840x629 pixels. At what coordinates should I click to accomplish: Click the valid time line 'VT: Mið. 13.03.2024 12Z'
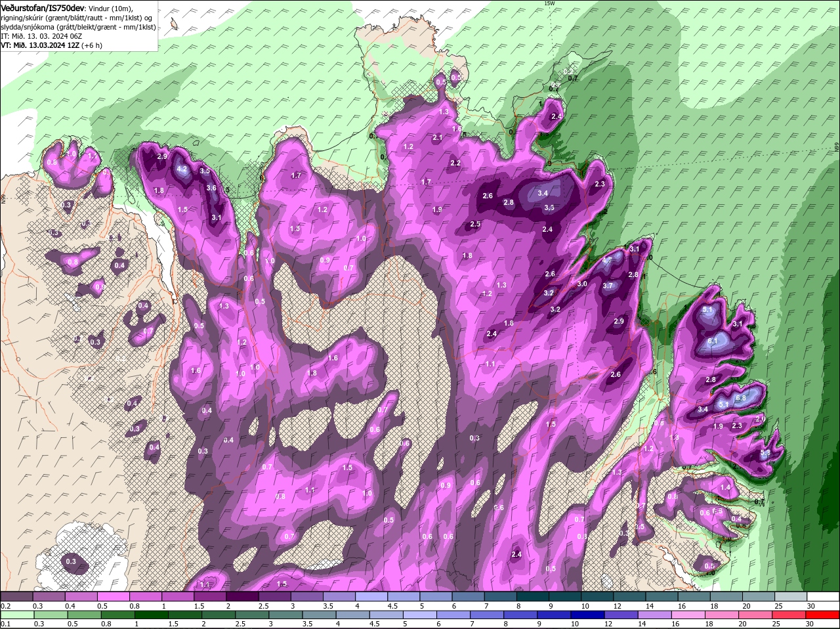pos(40,46)
